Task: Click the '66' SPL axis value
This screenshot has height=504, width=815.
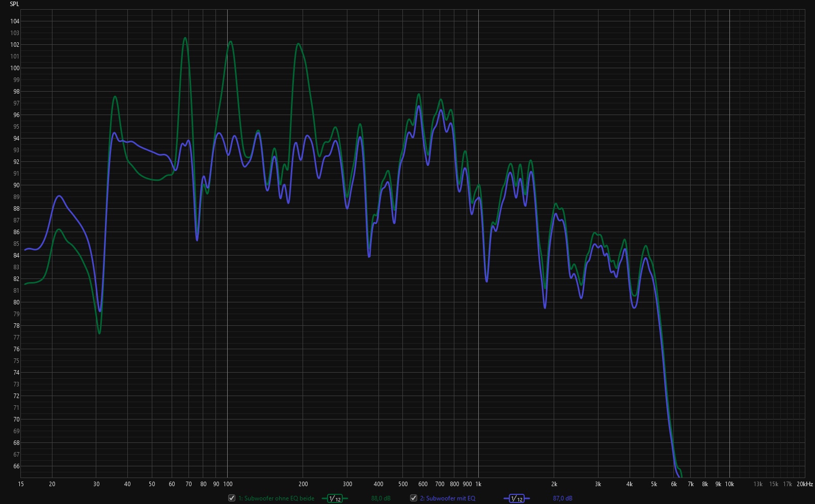Action: tap(16, 466)
